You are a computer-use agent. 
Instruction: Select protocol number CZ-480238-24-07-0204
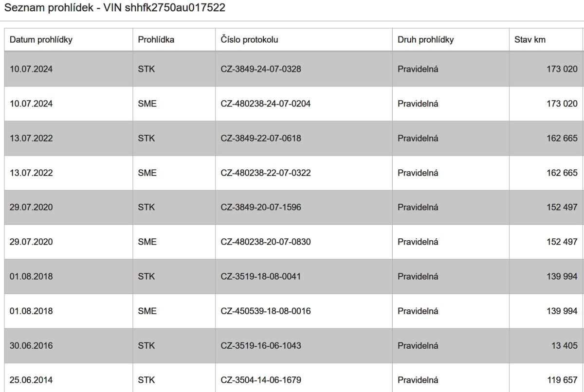coord(266,104)
